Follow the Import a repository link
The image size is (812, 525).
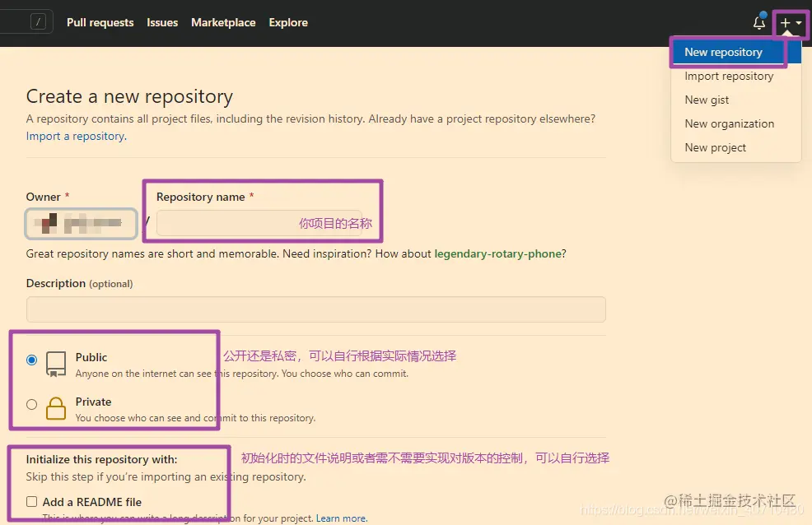coord(76,136)
